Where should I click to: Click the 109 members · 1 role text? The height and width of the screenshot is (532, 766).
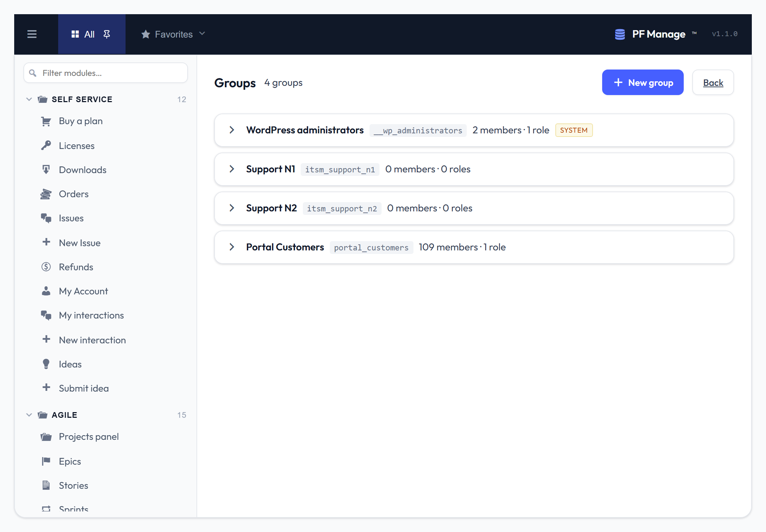pyautogui.click(x=462, y=247)
